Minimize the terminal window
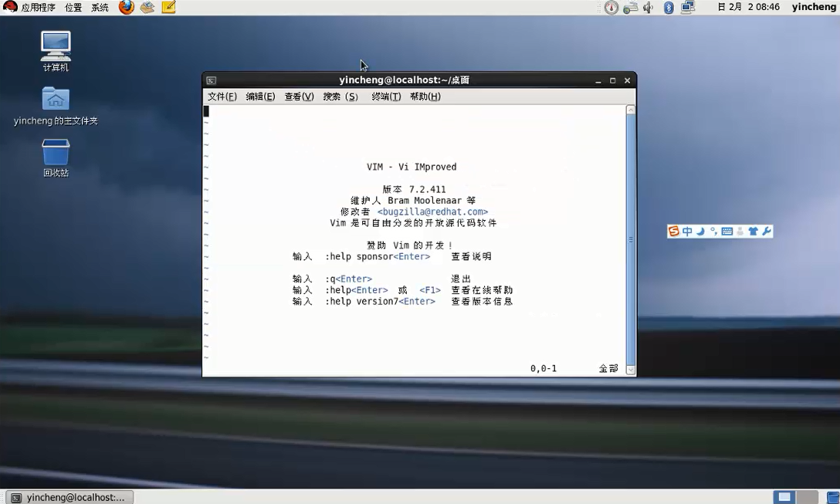Screen dimensions: 840x504 click(x=598, y=81)
